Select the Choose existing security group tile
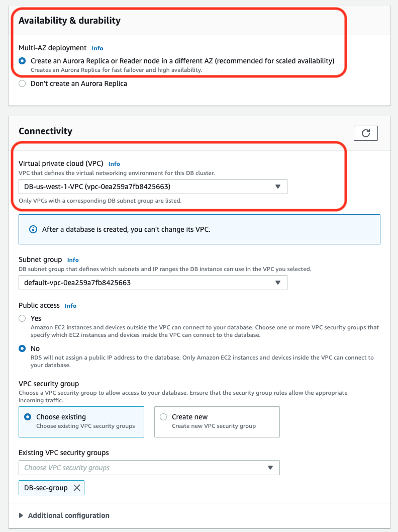 click(81, 422)
